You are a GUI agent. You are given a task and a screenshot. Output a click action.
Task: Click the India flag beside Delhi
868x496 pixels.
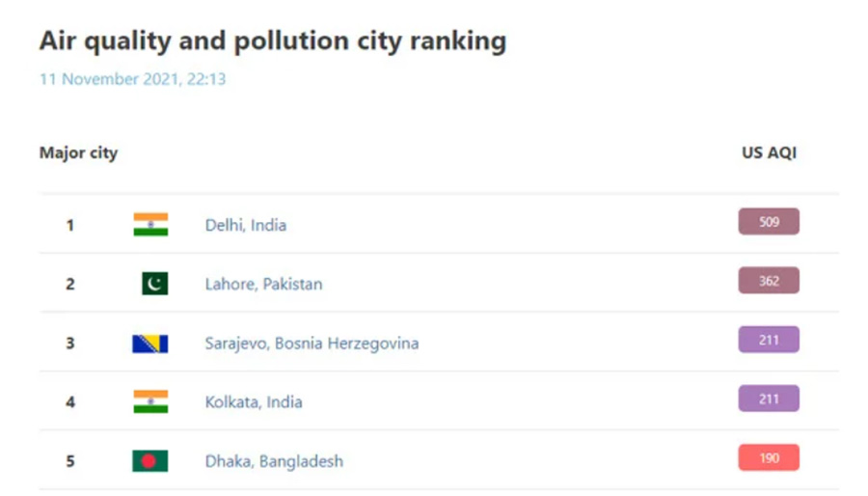(x=150, y=225)
